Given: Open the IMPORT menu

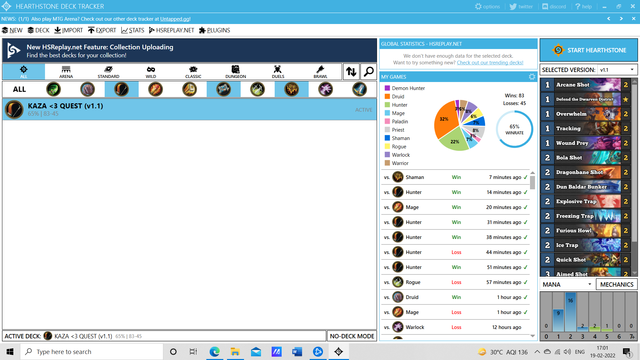Looking at the screenshot, I should [69, 30].
